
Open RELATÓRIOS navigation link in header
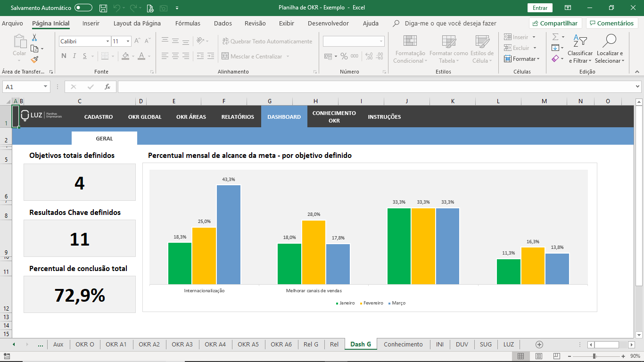[238, 117]
